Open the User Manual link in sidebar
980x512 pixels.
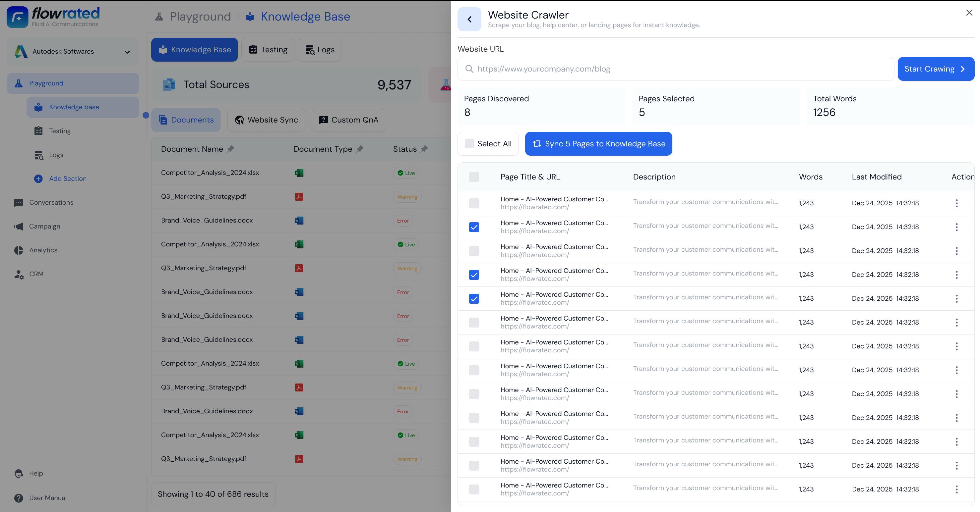pyautogui.click(x=47, y=498)
